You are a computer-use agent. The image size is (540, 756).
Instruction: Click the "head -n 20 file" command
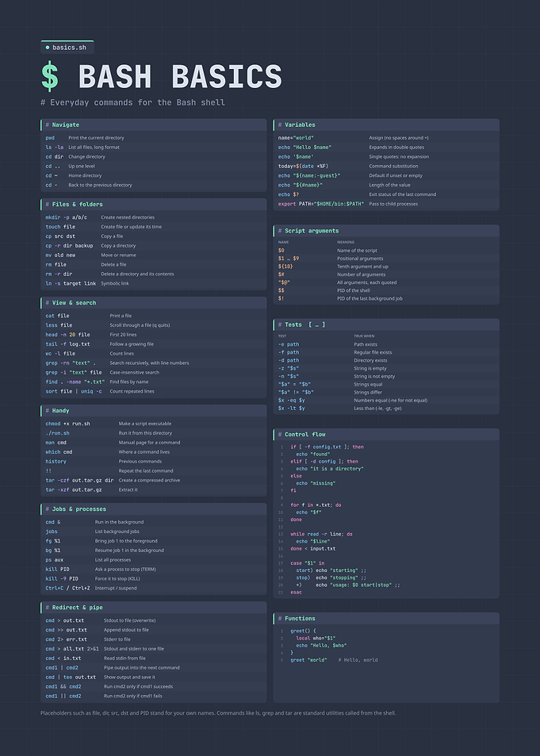pos(67,335)
